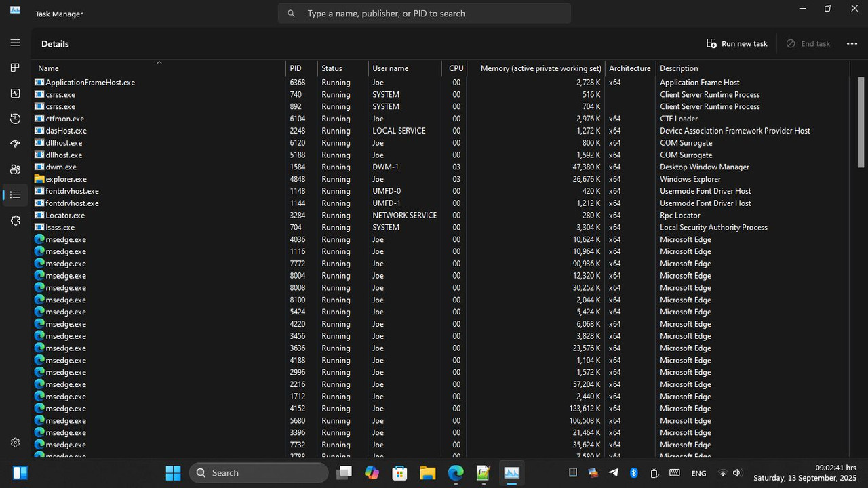Click the search magnifier icon in Task Manager
Viewport: 868px width, 488px height.
[291, 14]
